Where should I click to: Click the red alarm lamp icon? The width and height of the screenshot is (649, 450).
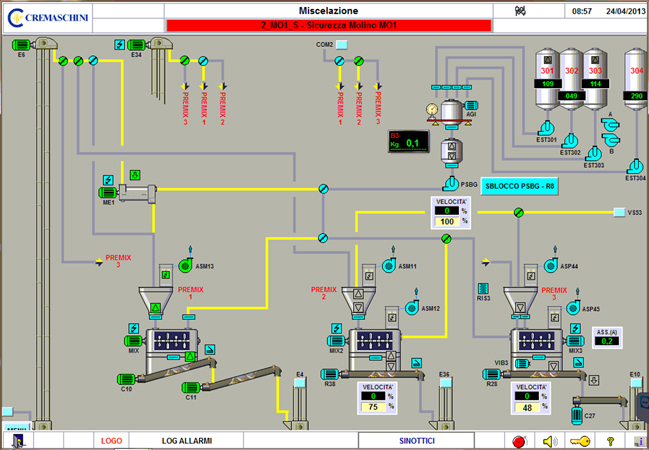tap(518, 440)
